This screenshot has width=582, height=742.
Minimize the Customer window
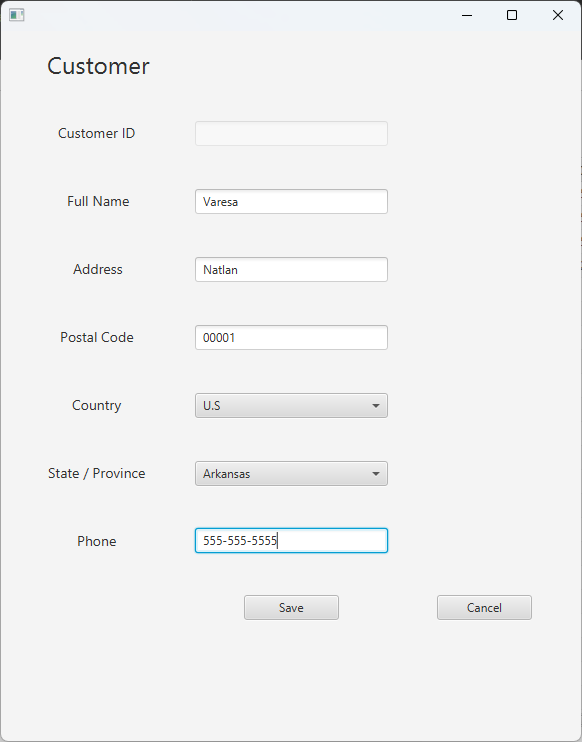click(467, 15)
